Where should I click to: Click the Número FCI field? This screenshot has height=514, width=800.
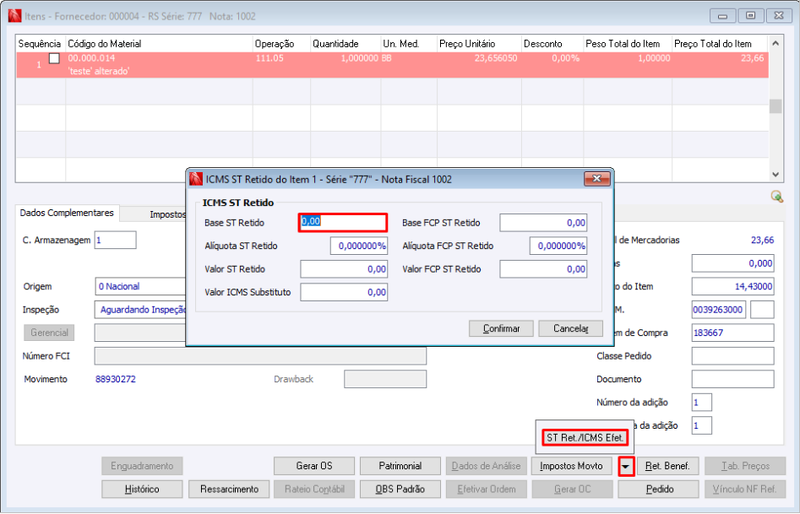click(x=260, y=356)
